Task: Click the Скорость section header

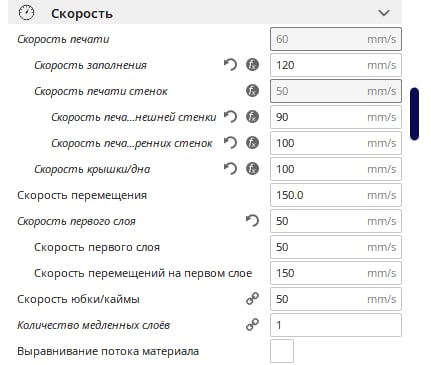Action: click(205, 12)
